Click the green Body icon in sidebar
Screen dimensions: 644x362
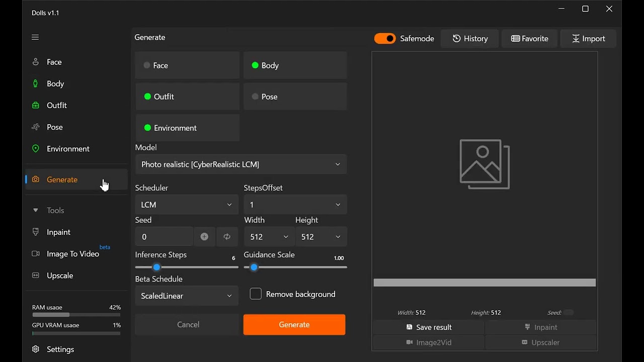(x=36, y=83)
